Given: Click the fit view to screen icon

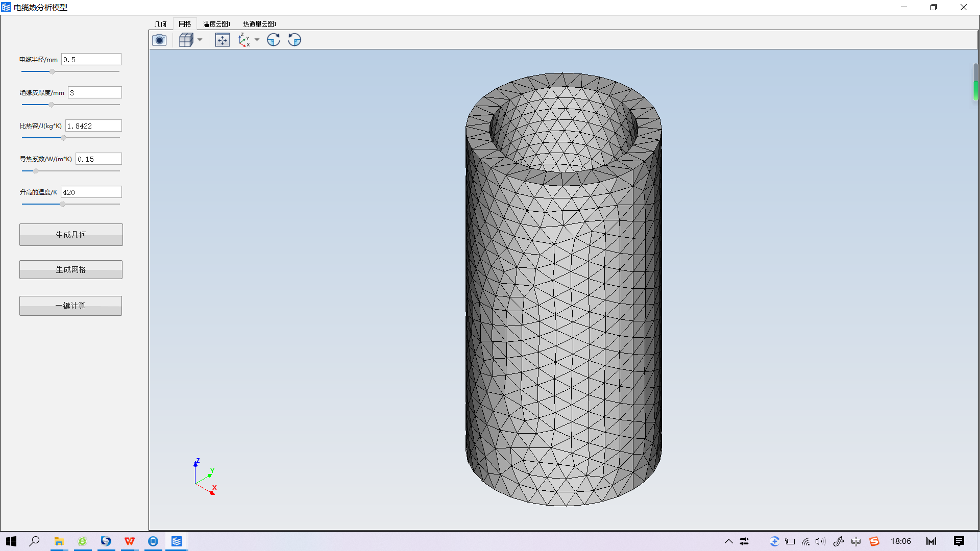Looking at the screenshot, I should 222,40.
